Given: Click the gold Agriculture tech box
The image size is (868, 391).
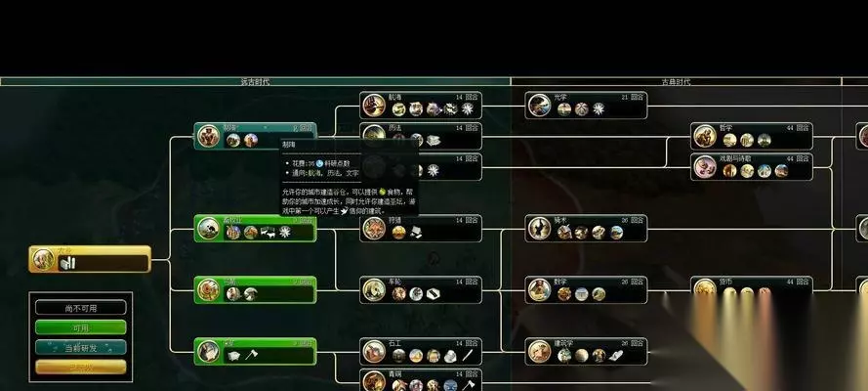Looking at the screenshot, I should pyautogui.click(x=90, y=259).
